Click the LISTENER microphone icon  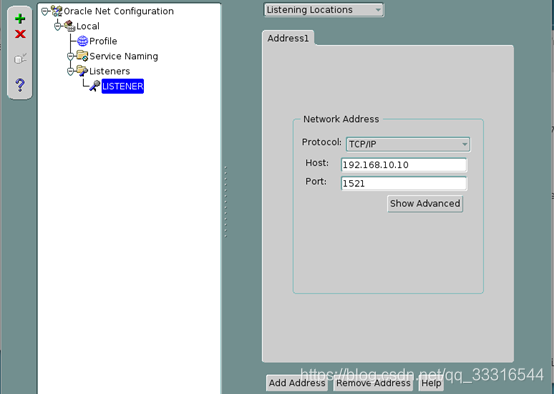pos(95,86)
